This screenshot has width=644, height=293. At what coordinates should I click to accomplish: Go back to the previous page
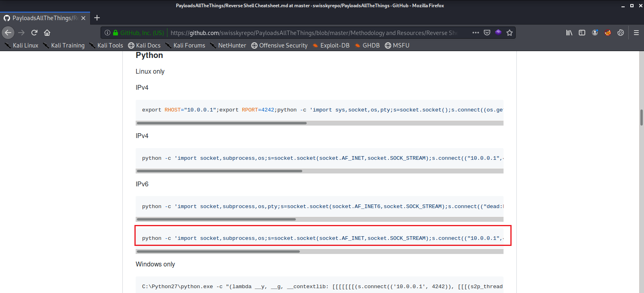point(8,33)
